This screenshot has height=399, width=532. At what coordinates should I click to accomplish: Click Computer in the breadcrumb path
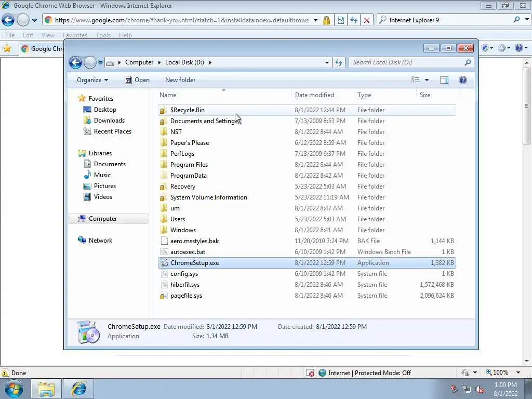pos(139,62)
